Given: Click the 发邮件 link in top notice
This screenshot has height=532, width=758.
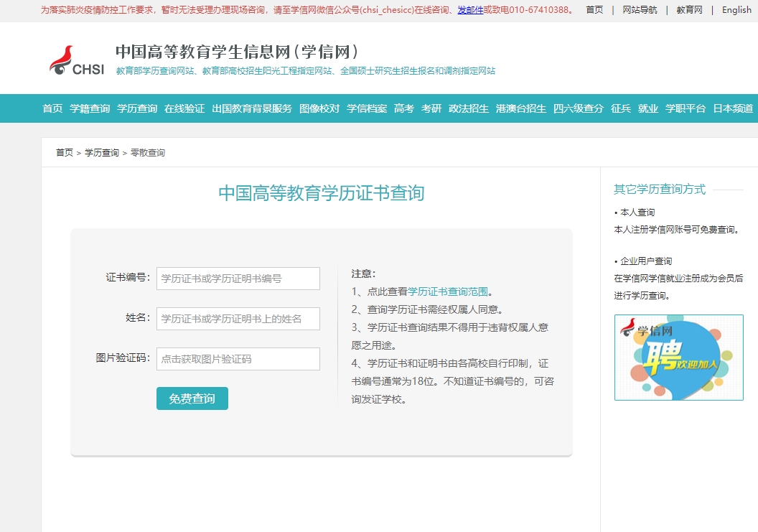Looking at the screenshot, I should (x=470, y=9).
